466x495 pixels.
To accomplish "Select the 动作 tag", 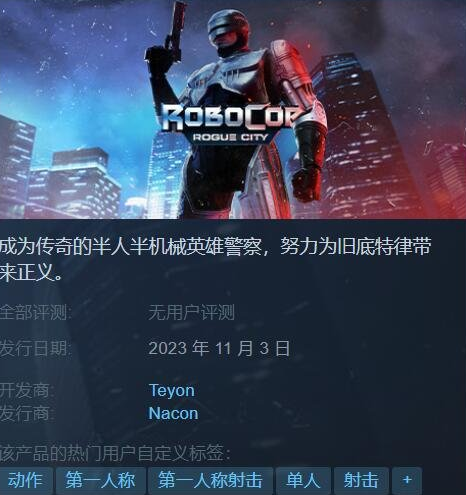I will [25, 480].
